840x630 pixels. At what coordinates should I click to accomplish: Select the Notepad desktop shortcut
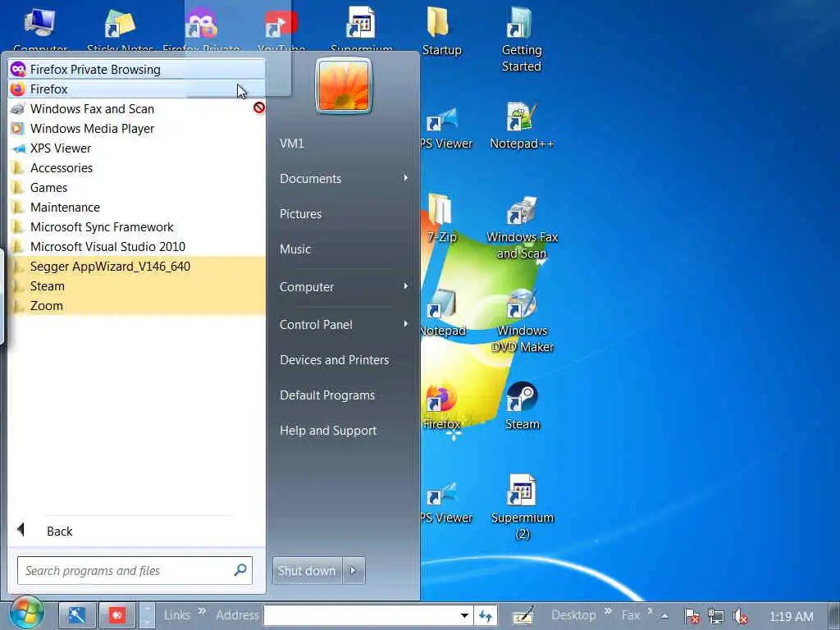[442, 313]
